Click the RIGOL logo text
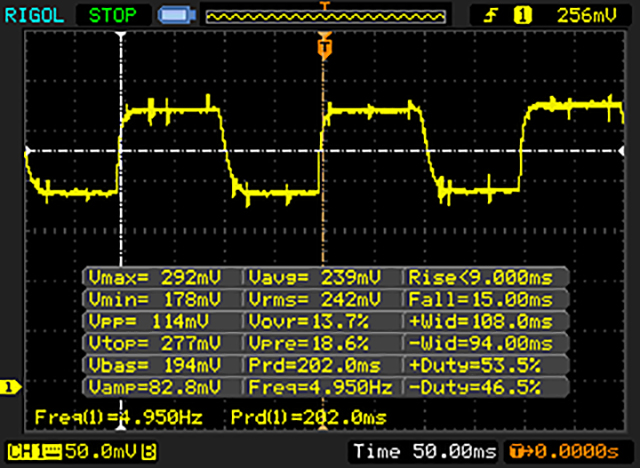The image size is (640, 468). (x=34, y=16)
